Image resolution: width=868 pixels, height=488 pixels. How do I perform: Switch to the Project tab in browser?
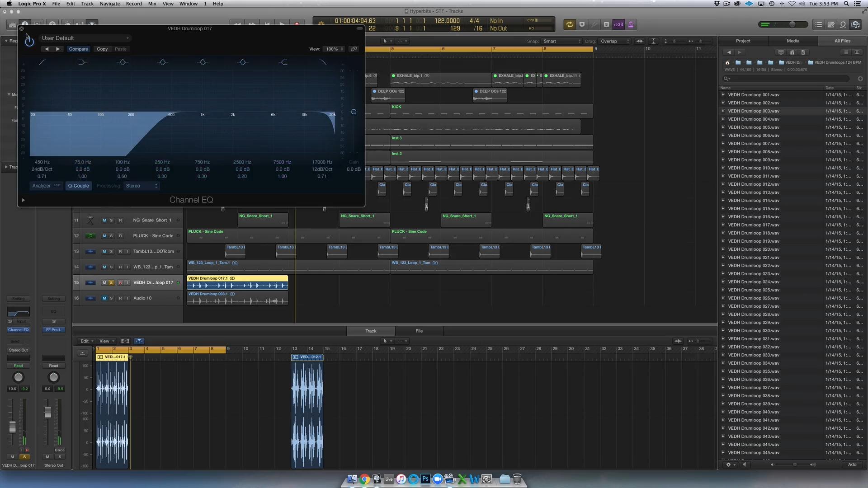click(743, 41)
